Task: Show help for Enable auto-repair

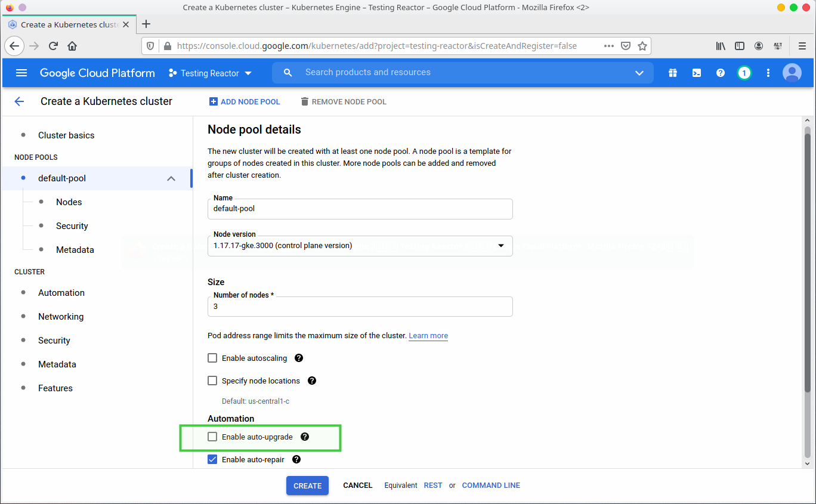Action: [x=296, y=460]
